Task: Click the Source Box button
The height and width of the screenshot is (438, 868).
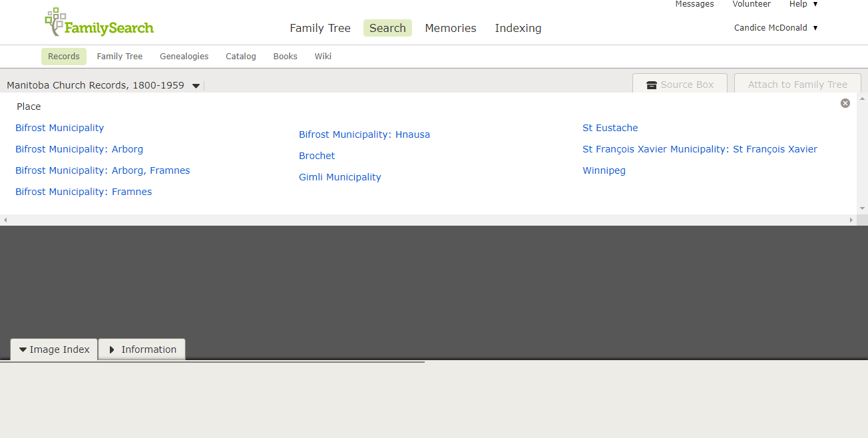Action: coord(680,85)
